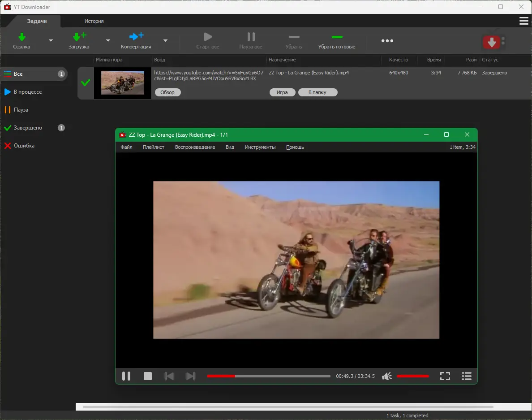Viewport: 532px width, 420px height.
Task: Toggle the playlist panel icon in player
Action: point(466,376)
